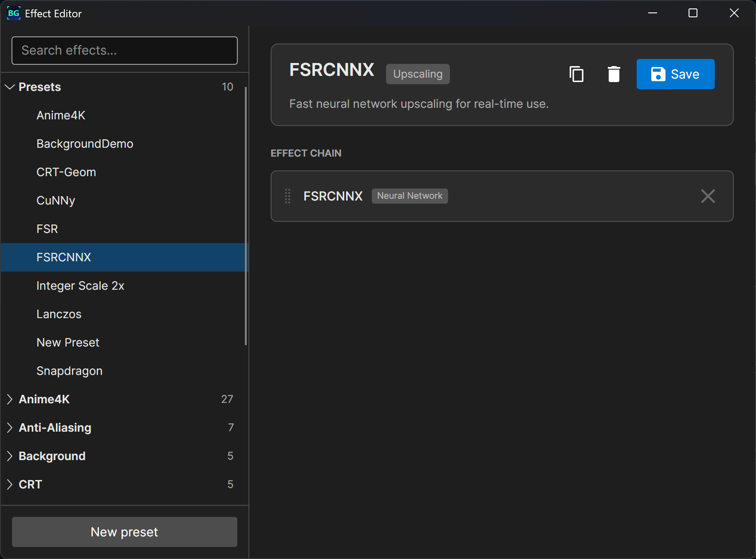Viewport: 756px width, 559px height.
Task: Duplicate the FSRCNNX preset with copy icon
Action: 576,74
